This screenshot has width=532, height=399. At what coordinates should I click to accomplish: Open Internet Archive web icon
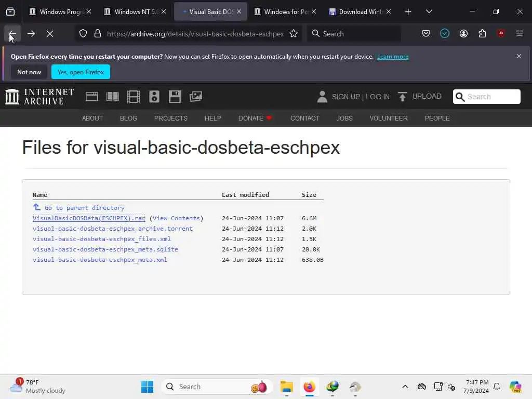pyautogui.click(x=92, y=97)
